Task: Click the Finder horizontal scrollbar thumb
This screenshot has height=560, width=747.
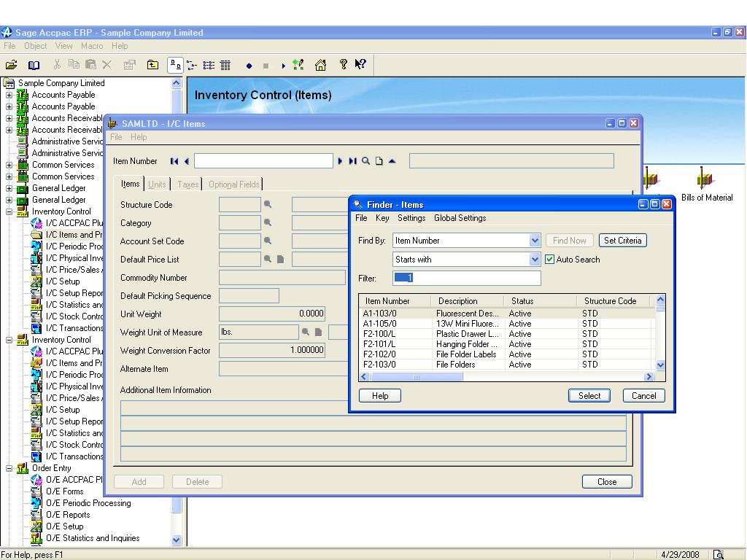Action: (x=416, y=377)
